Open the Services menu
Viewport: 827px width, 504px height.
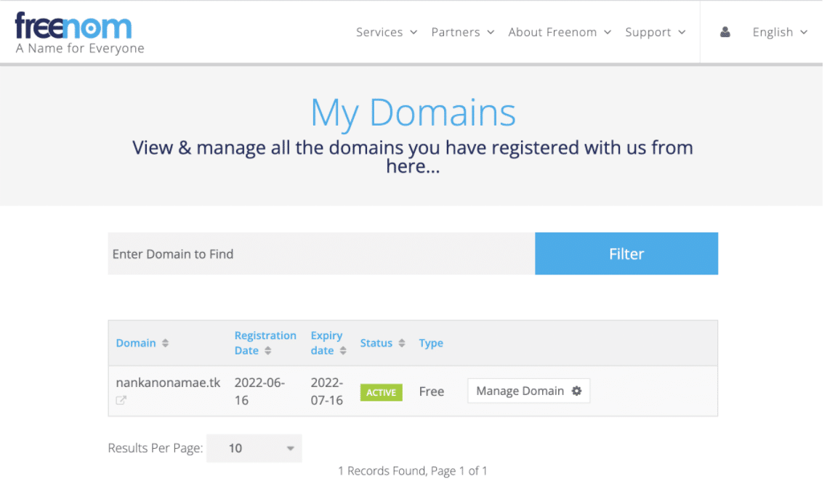pos(387,32)
